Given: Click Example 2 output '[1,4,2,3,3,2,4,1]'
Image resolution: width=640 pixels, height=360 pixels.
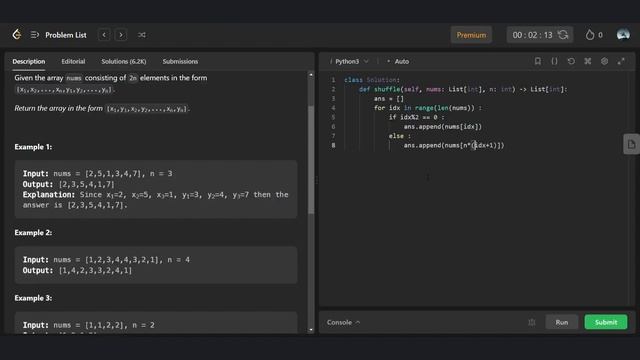Looking at the screenshot, I should (95, 270).
